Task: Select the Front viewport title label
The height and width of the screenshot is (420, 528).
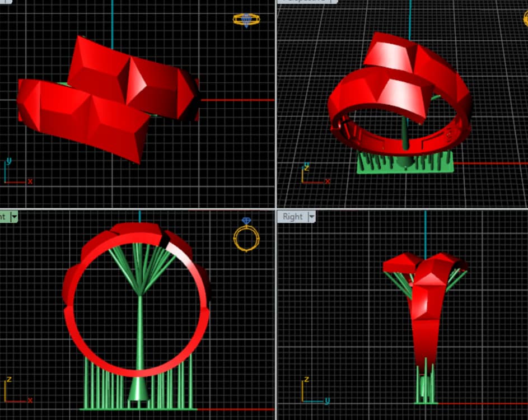Action: pyautogui.click(x=3, y=217)
